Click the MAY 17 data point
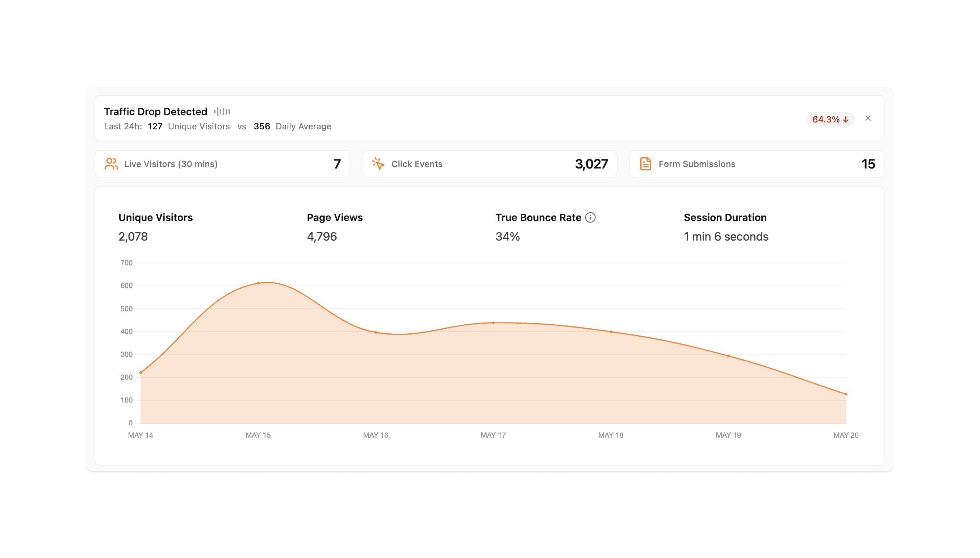 coord(493,323)
